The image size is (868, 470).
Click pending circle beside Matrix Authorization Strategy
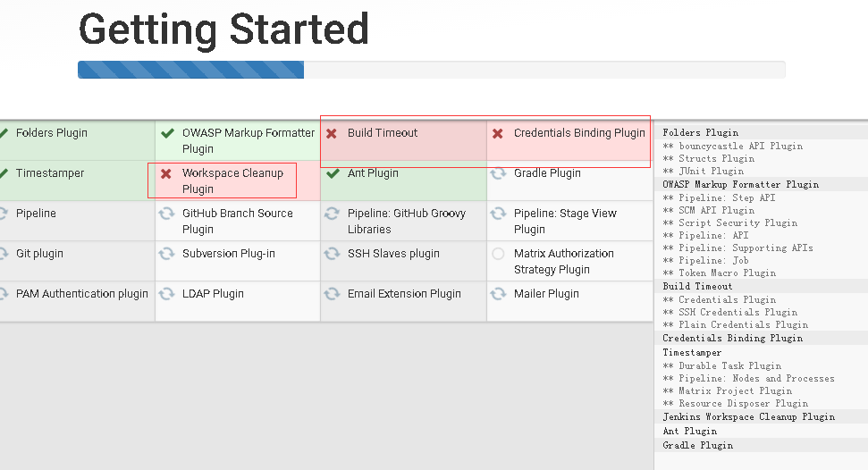pyautogui.click(x=498, y=254)
